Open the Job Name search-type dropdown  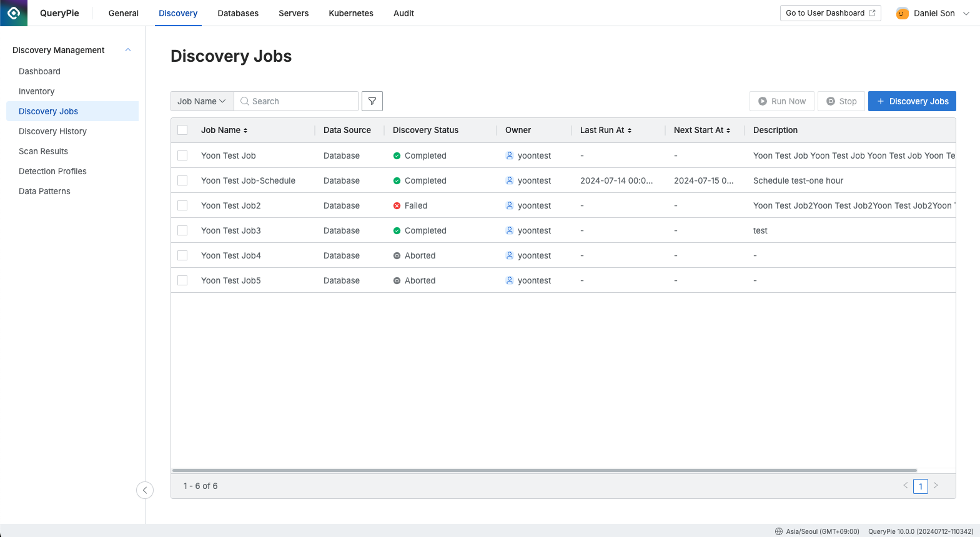tap(202, 101)
